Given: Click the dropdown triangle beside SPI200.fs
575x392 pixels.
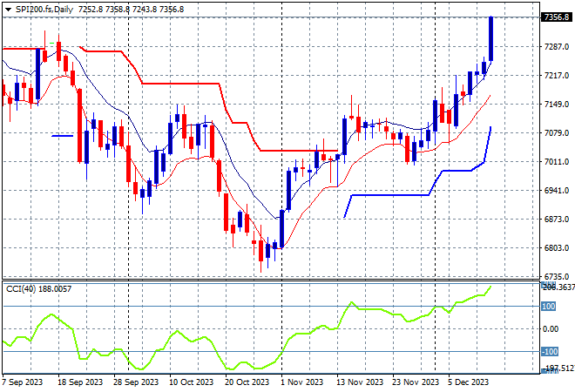Looking at the screenshot, I should (6, 9).
